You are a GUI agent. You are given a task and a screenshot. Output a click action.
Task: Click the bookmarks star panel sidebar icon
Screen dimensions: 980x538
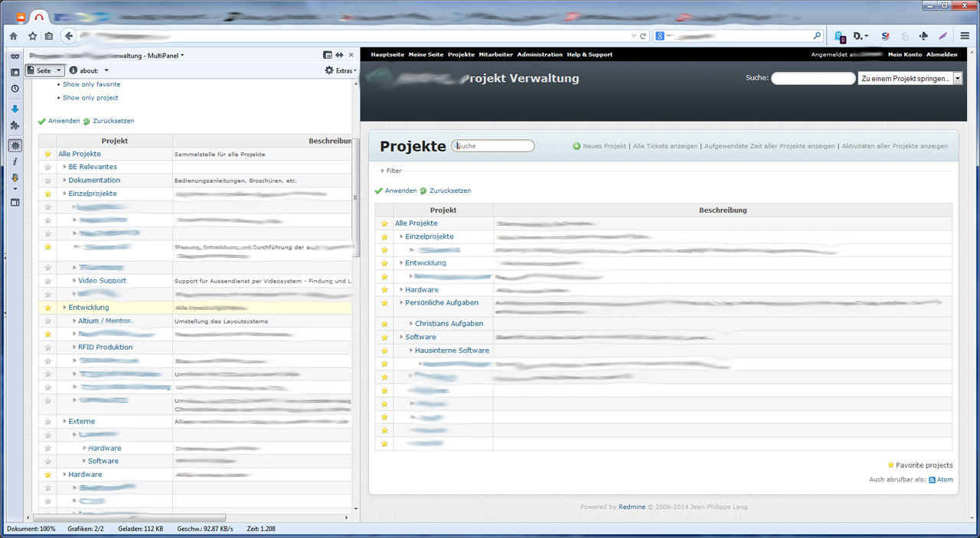15,73
